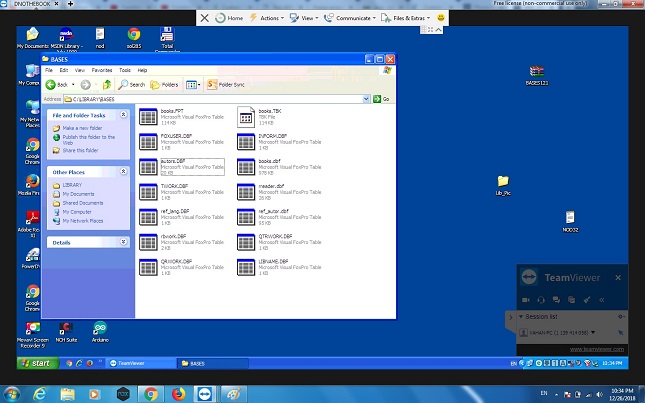Viewport: 645px width, 403px height.
Task: Collapse the File and Folder Tasks section
Action: point(124,117)
